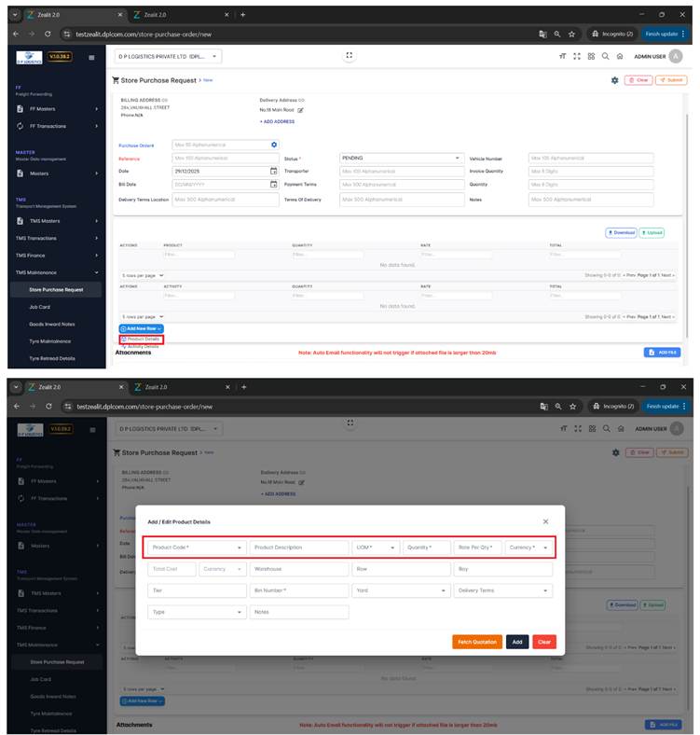Click the orange Fetch Quotation button
This screenshot has width=700, height=735.
coord(476,642)
